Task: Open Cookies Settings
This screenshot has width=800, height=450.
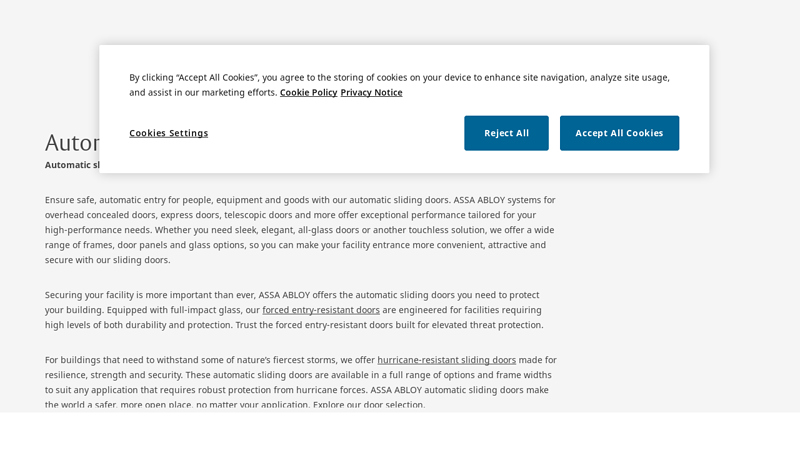Action: pyautogui.click(x=168, y=133)
